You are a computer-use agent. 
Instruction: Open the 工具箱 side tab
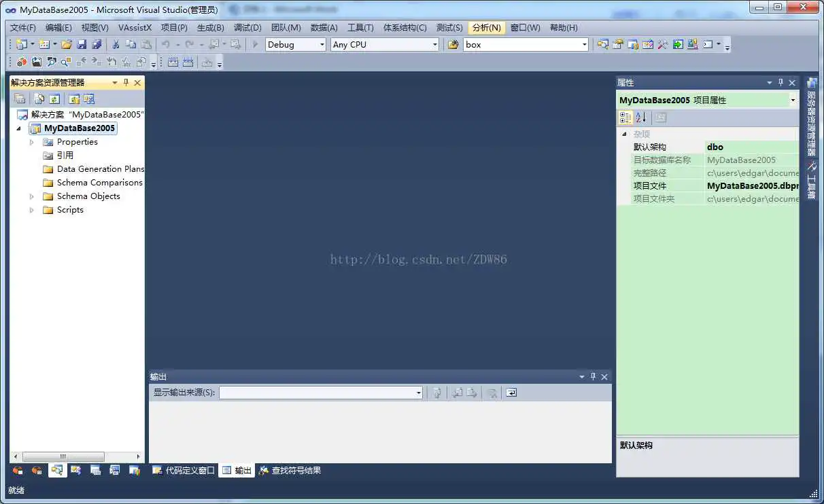tap(811, 181)
